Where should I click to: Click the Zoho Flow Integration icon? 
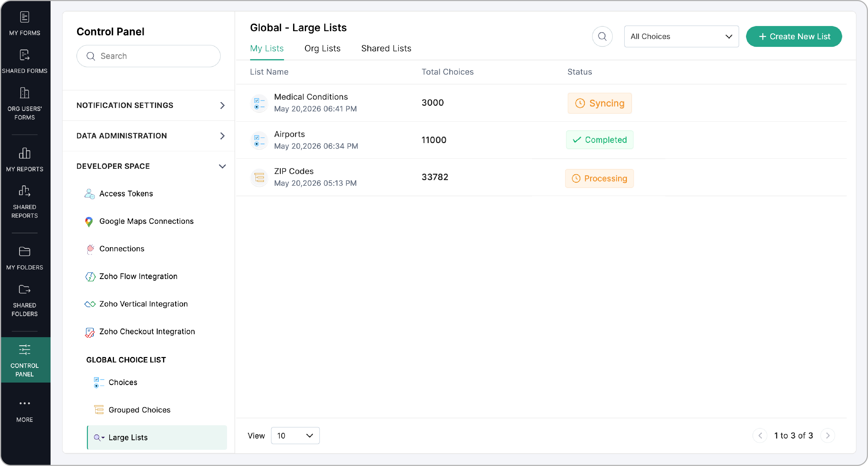[x=90, y=277]
